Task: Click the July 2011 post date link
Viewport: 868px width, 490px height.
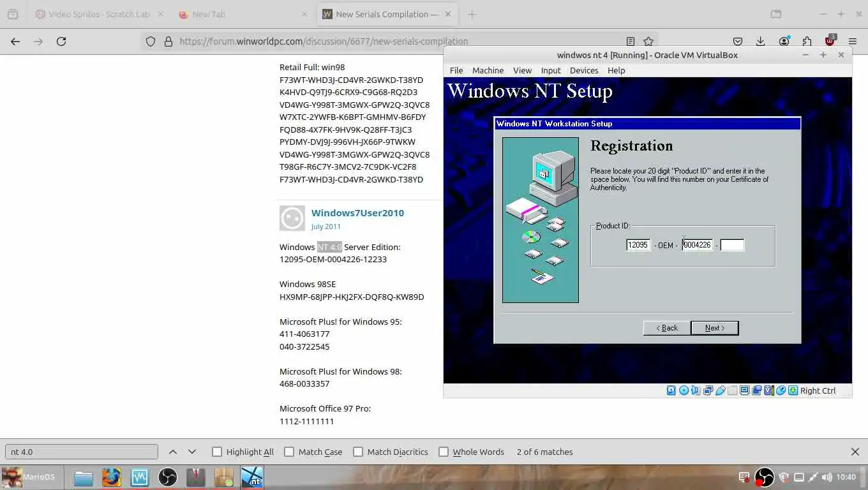Action: pos(326,226)
